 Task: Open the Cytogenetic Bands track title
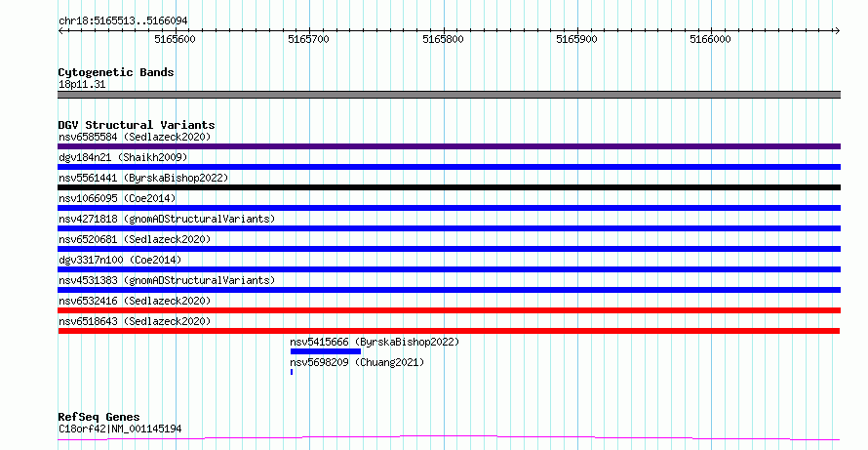[116, 72]
